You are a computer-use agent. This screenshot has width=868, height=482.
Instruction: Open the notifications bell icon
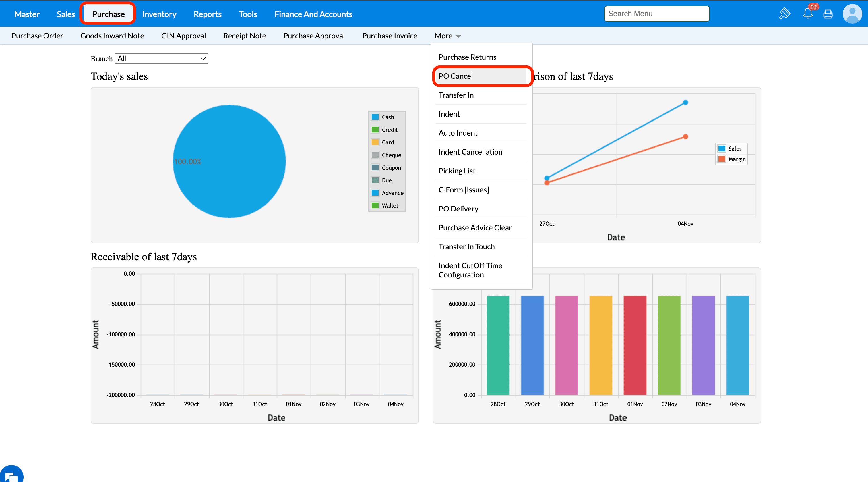807,14
